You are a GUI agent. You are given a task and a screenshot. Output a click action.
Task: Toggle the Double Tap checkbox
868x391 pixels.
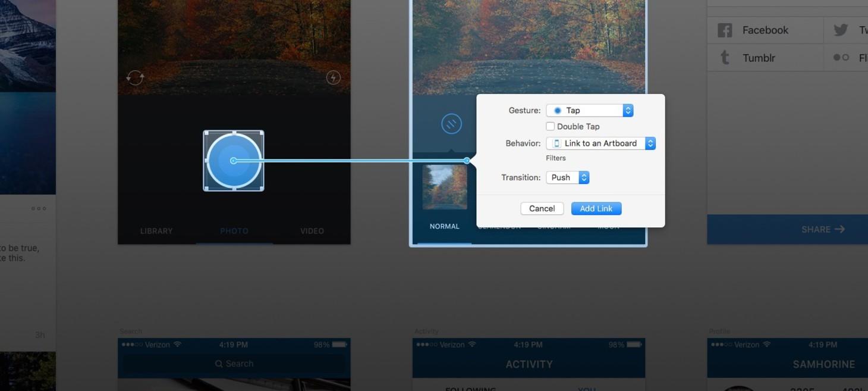[551, 126]
